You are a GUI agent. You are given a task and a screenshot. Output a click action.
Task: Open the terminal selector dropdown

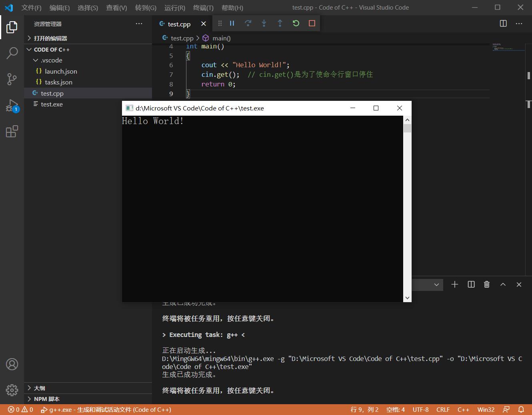(x=436, y=285)
